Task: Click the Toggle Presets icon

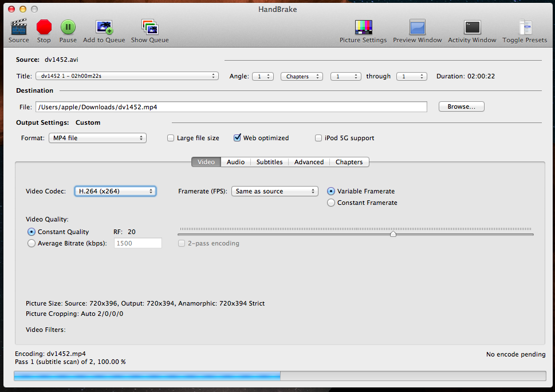Action: [x=525, y=27]
